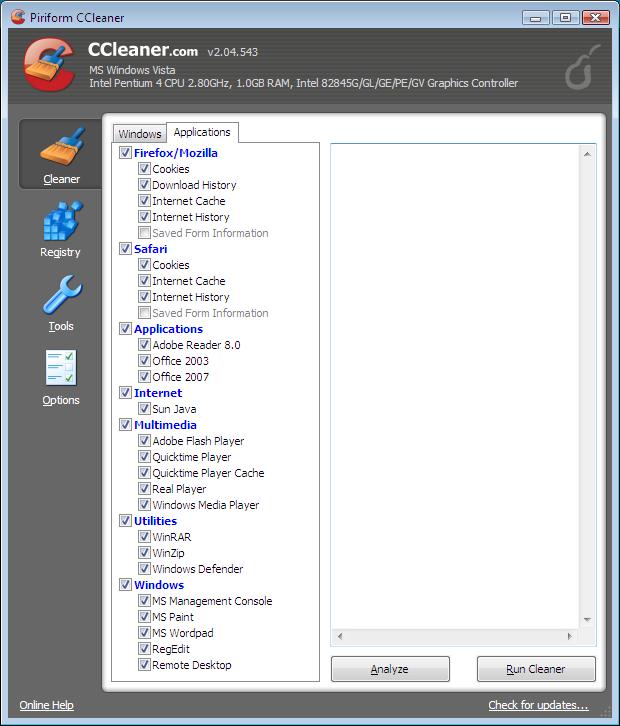
Task: Uncheck the Internet group checkbox
Action: coord(125,393)
